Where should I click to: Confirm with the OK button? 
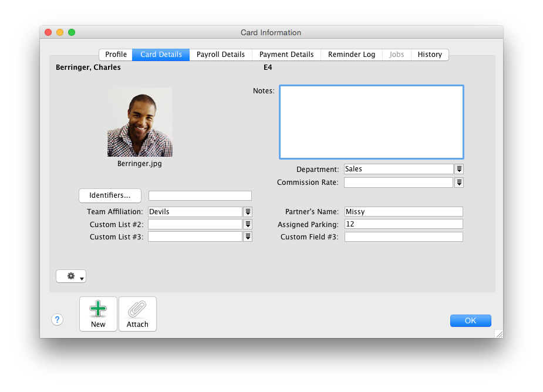(x=470, y=320)
